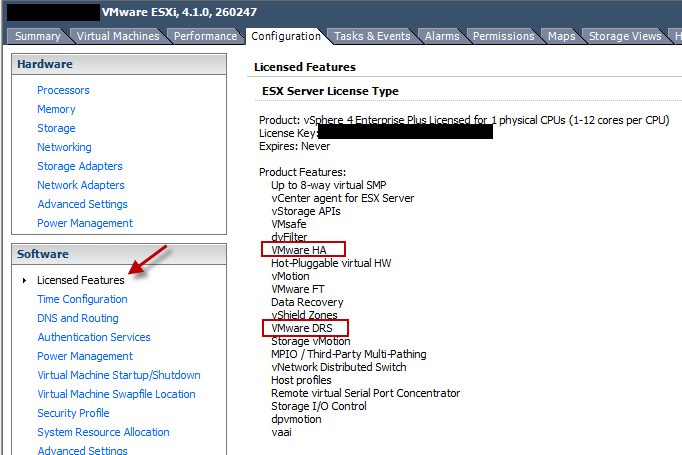Click 'vNetwork Distributed Switch' entry

click(338, 367)
